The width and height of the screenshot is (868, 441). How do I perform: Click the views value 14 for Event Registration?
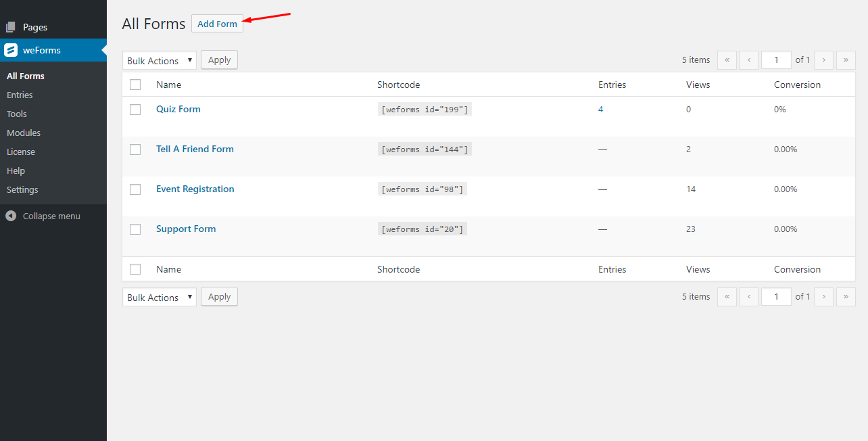pyautogui.click(x=691, y=189)
